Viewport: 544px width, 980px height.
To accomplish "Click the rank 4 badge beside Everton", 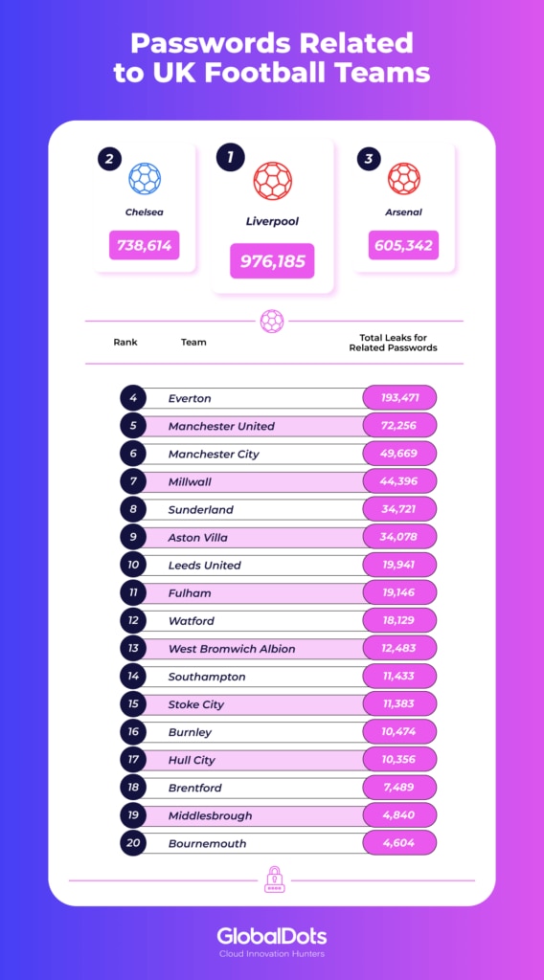I will (133, 398).
